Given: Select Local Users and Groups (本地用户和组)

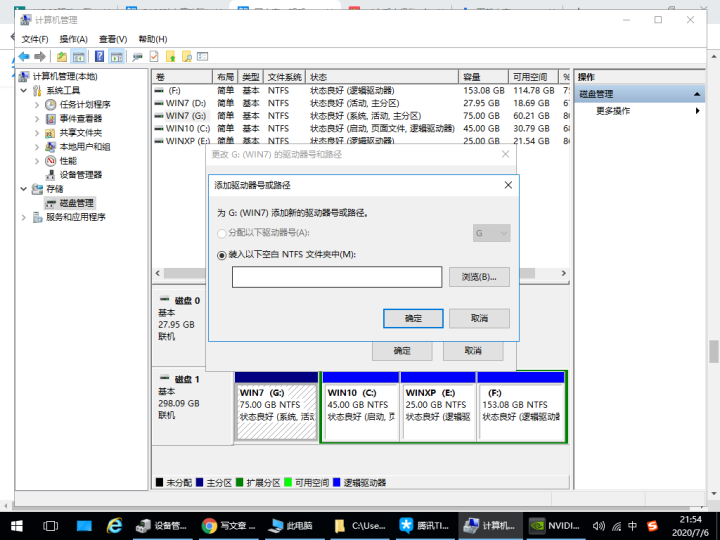Looking at the screenshot, I should [x=85, y=147].
